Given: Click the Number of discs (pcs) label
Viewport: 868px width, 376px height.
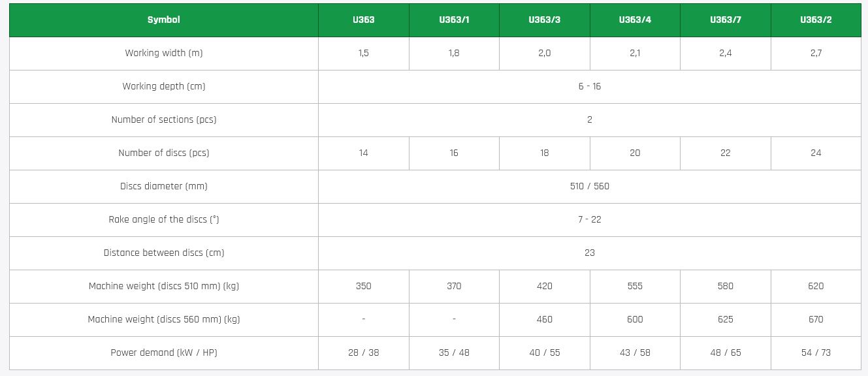Looking at the screenshot, I should tap(164, 153).
